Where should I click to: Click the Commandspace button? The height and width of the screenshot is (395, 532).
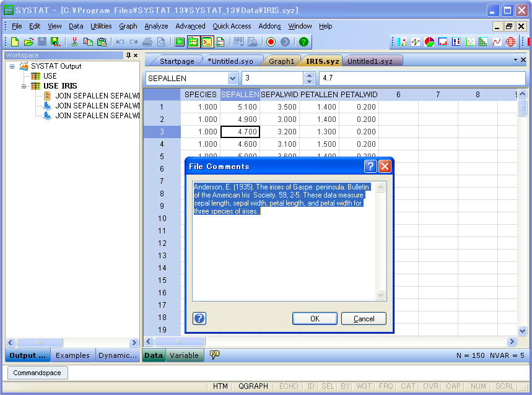(37, 373)
